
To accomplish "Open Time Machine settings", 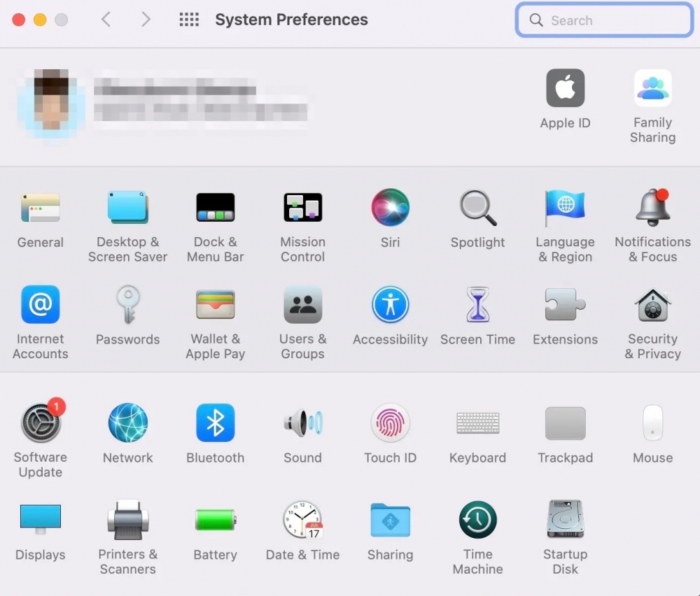I will [x=477, y=520].
